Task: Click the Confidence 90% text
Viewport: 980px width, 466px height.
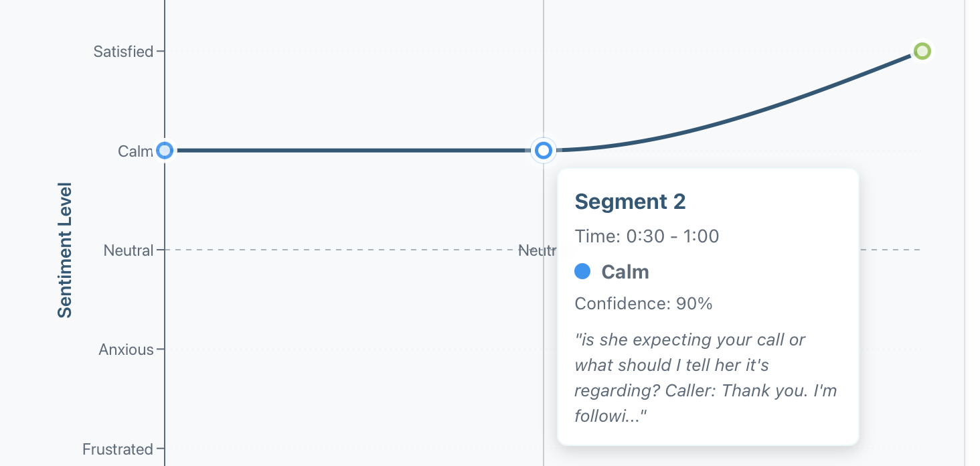Action: pos(643,303)
